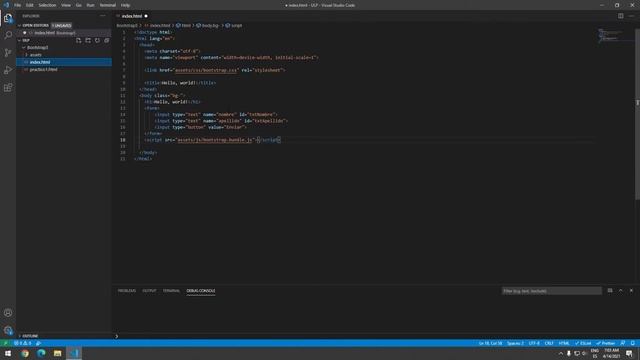Open Explorer's more actions ellipsis menu
Viewport: 640px width, 360px height.
(102, 16)
